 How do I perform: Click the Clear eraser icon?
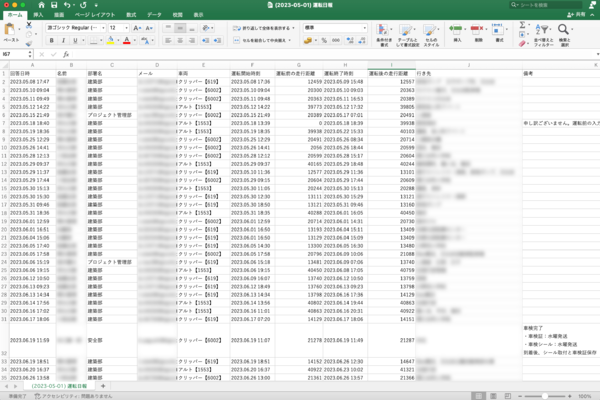click(522, 44)
